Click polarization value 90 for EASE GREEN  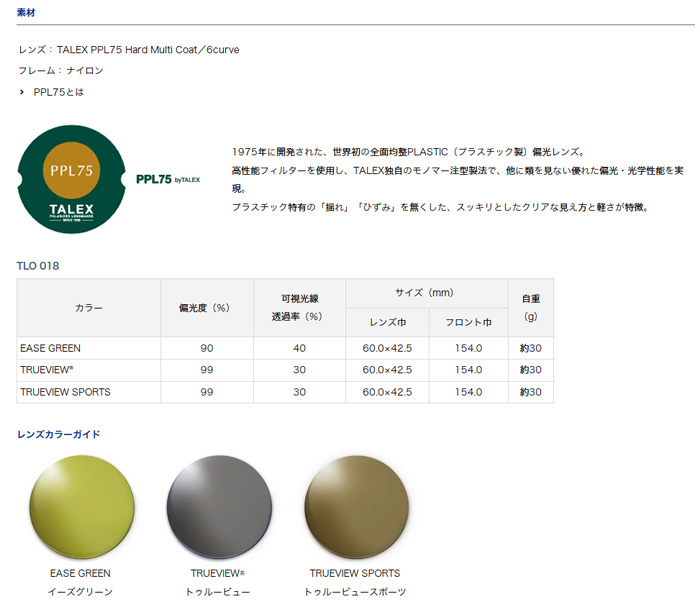pos(207,348)
